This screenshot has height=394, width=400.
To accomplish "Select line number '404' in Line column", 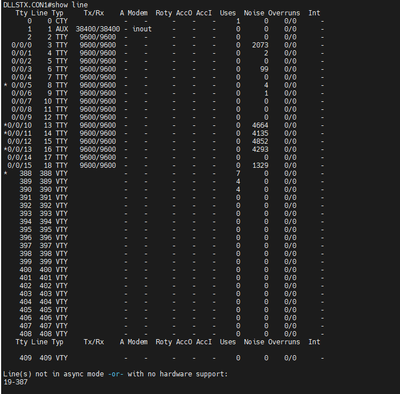I will 46,302.
